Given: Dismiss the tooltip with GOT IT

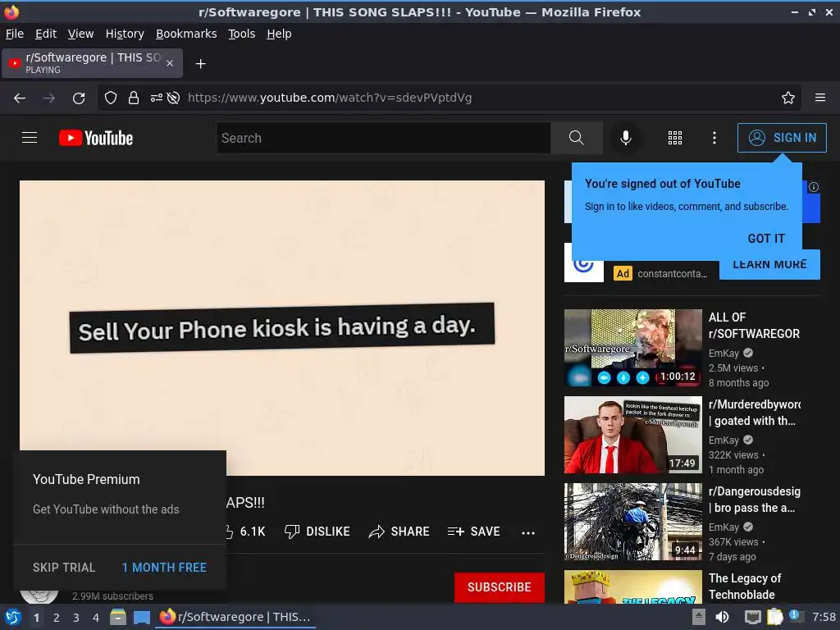Looking at the screenshot, I should (x=766, y=239).
